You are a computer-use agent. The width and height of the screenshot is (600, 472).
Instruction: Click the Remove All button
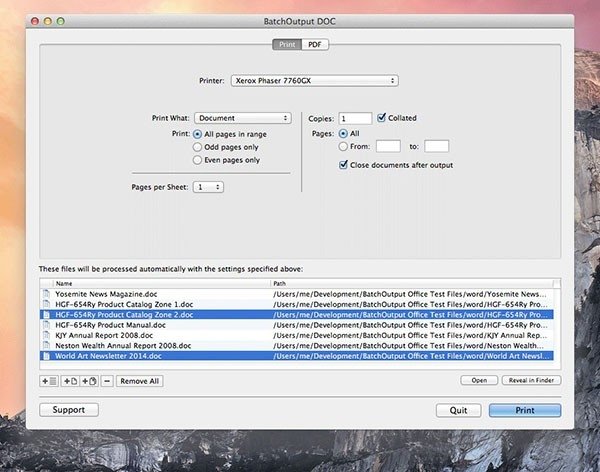tap(140, 381)
